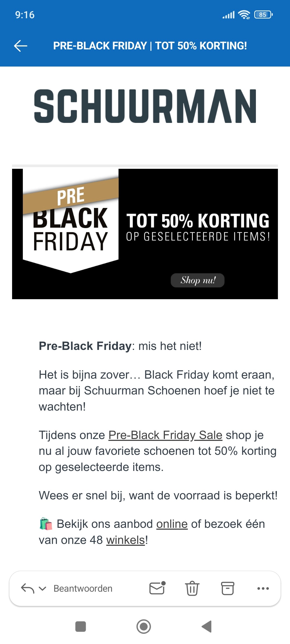Tap Beantwoorden to reply
The width and height of the screenshot is (290, 644).
[x=82, y=588]
